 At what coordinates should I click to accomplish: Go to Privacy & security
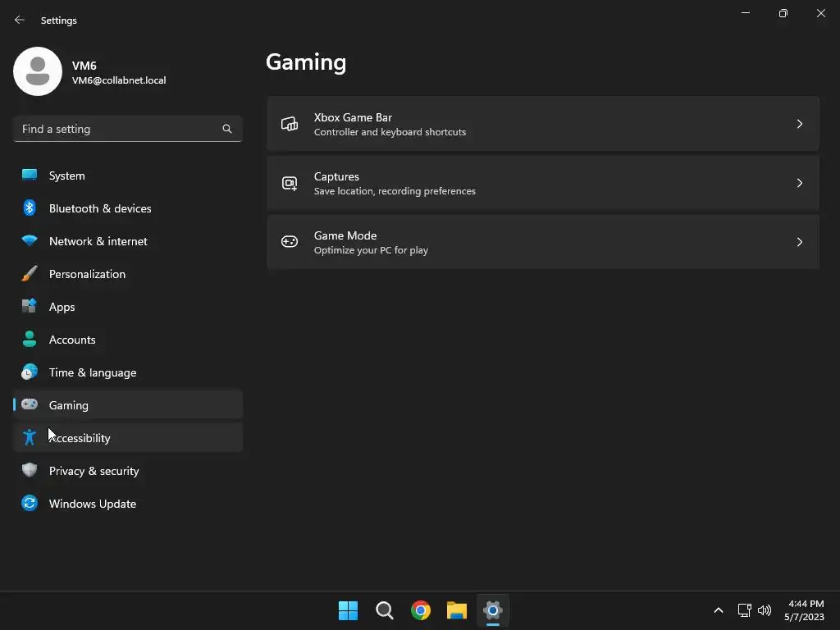[127, 471]
